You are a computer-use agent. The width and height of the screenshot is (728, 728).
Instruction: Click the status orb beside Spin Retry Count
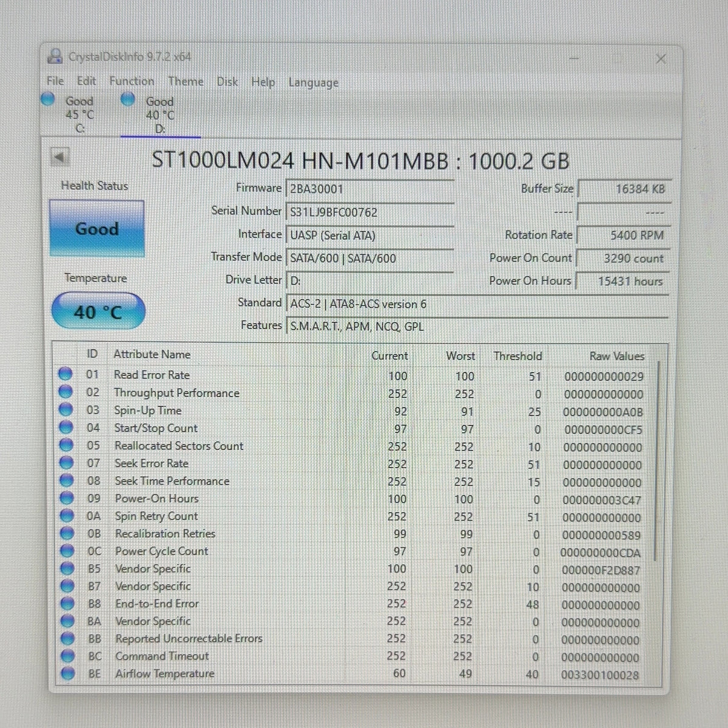pyautogui.click(x=66, y=515)
